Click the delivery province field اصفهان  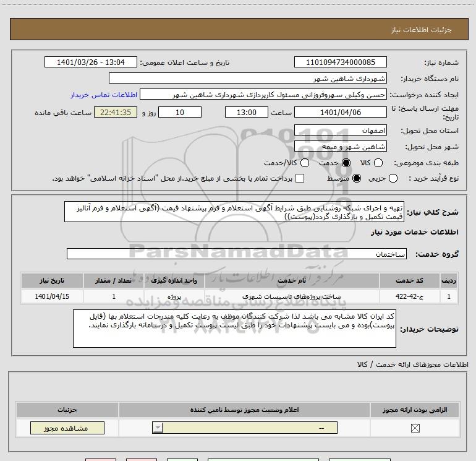click(340, 131)
